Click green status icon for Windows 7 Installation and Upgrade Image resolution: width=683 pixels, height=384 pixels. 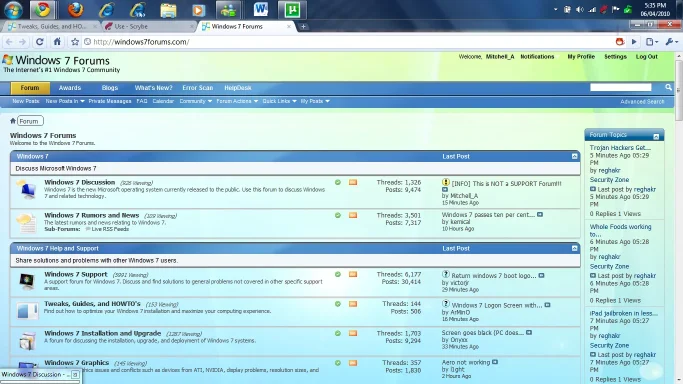pyautogui.click(x=338, y=333)
